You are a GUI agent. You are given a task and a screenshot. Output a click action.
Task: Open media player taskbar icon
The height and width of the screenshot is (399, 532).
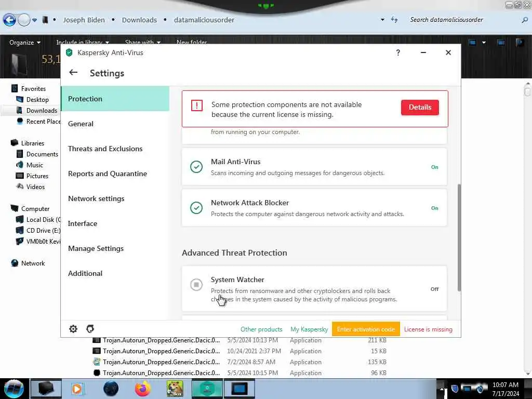[77, 389]
